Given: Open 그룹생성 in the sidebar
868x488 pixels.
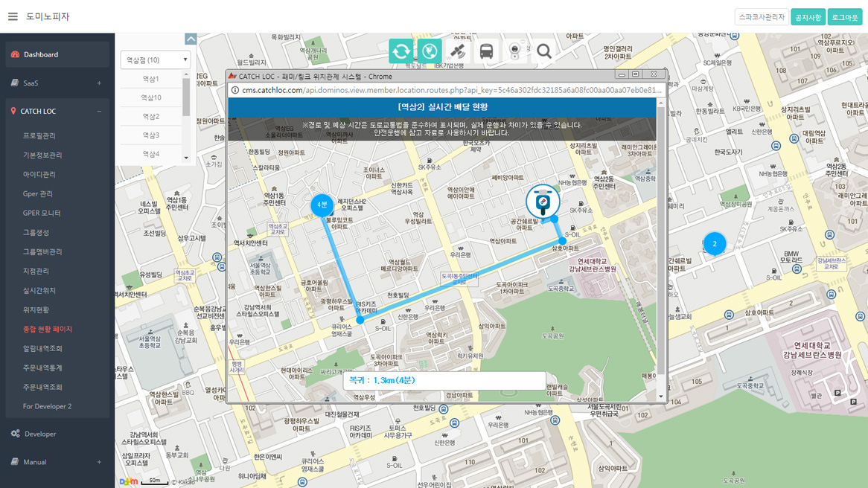Looking at the screenshot, I should pos(36,232).
